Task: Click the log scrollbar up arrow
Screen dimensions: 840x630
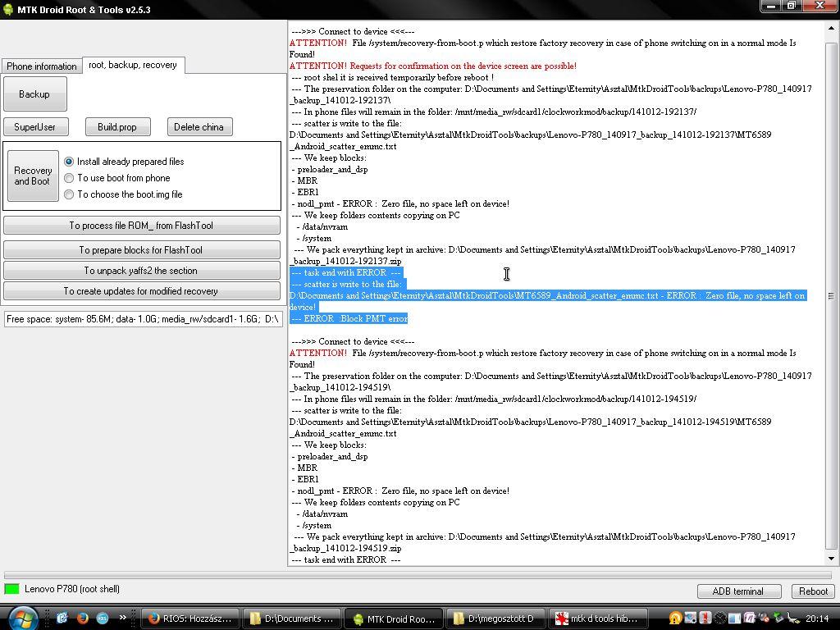Action: click(831, 27)
